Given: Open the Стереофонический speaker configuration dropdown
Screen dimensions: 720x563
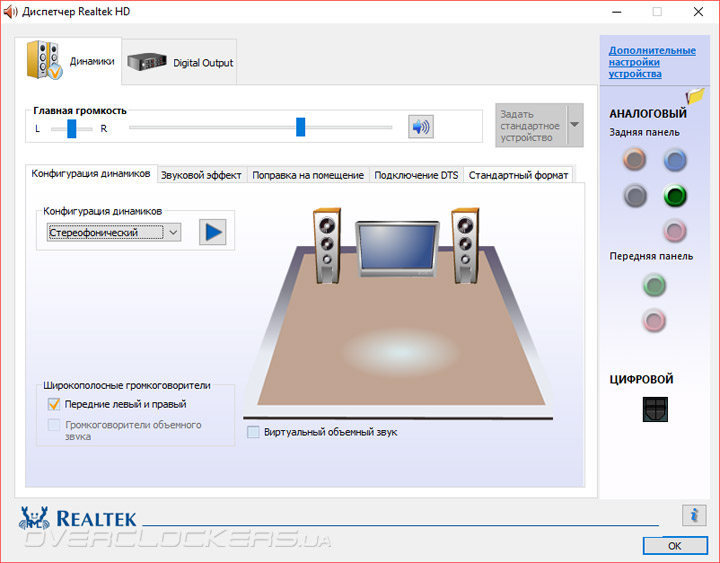Looking at the screenshot, I should click(x=114, y=232).
